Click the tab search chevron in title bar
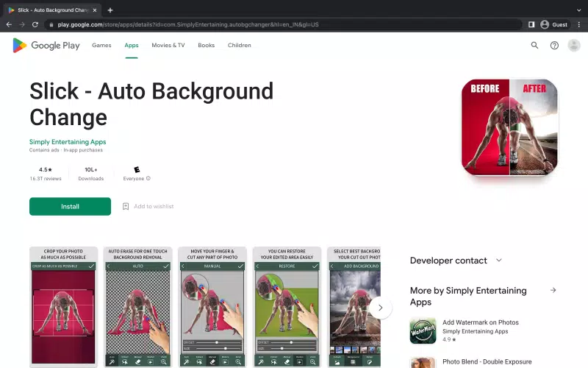 [x=578, y=10]
